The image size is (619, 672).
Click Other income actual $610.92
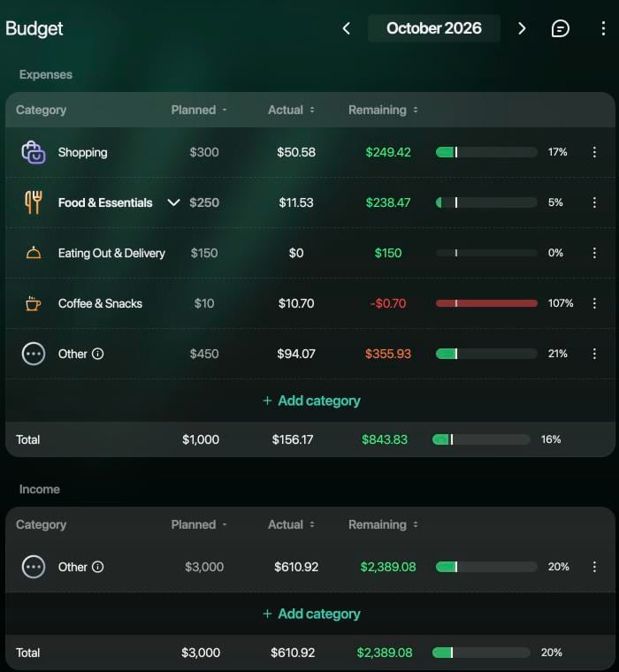click(x=296, y=567)
